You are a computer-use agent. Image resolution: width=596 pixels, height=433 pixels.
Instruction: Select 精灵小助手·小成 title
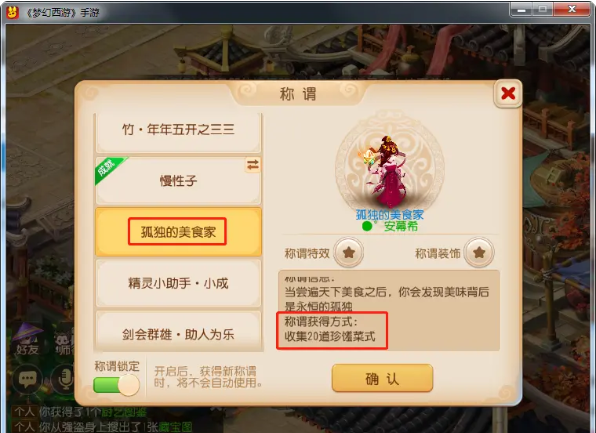click(x=178, y=283)
